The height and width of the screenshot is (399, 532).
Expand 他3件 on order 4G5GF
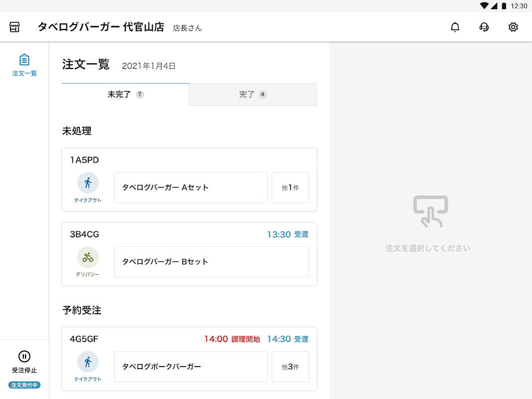(290, 367)
